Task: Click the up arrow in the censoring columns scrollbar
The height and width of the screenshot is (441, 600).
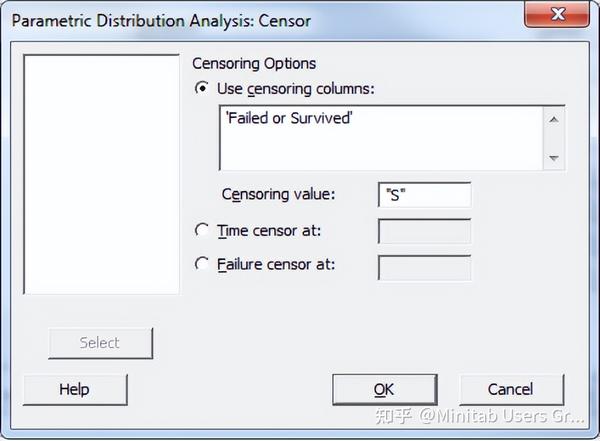Action: pos(553,120)
